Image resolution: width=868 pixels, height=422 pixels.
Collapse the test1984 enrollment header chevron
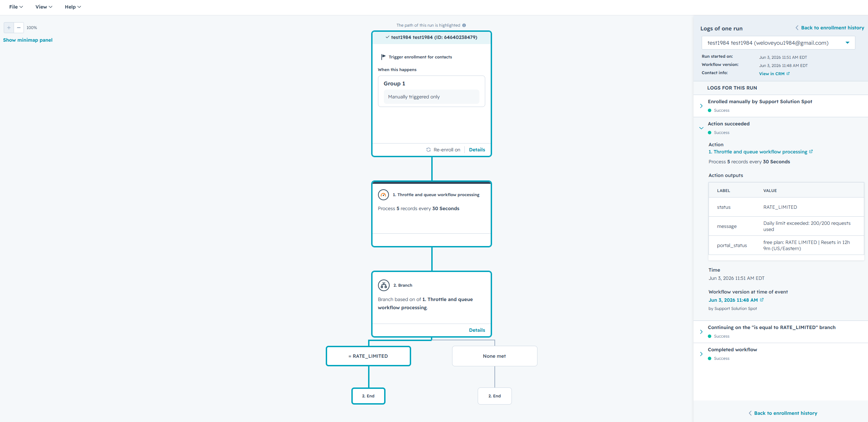(387, 37)
